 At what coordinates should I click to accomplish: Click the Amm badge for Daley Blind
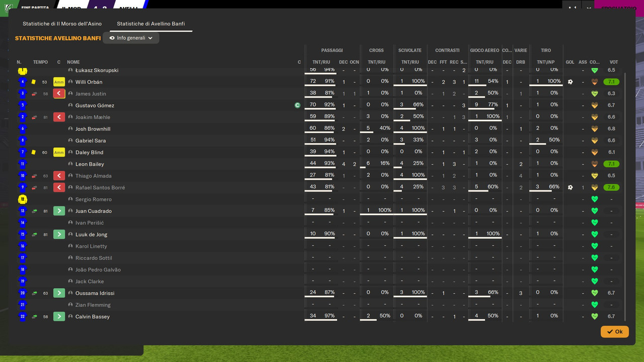click(x=59, y=152)
